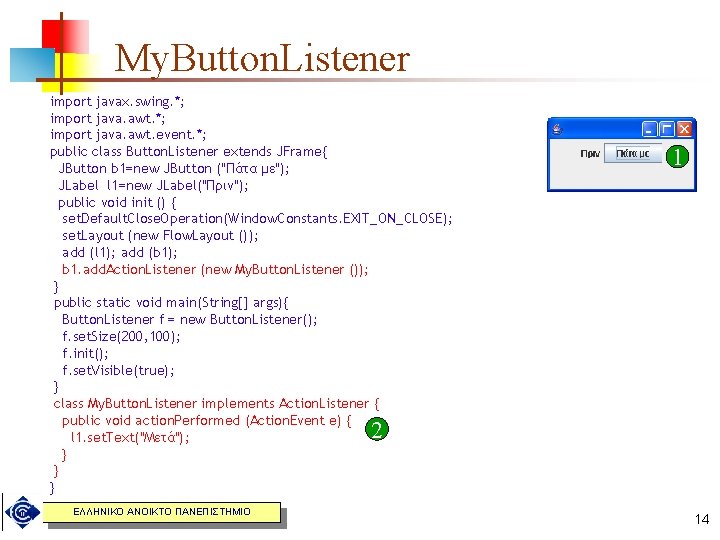Click the 'public void actionPerformed' code line

point(207,421)
